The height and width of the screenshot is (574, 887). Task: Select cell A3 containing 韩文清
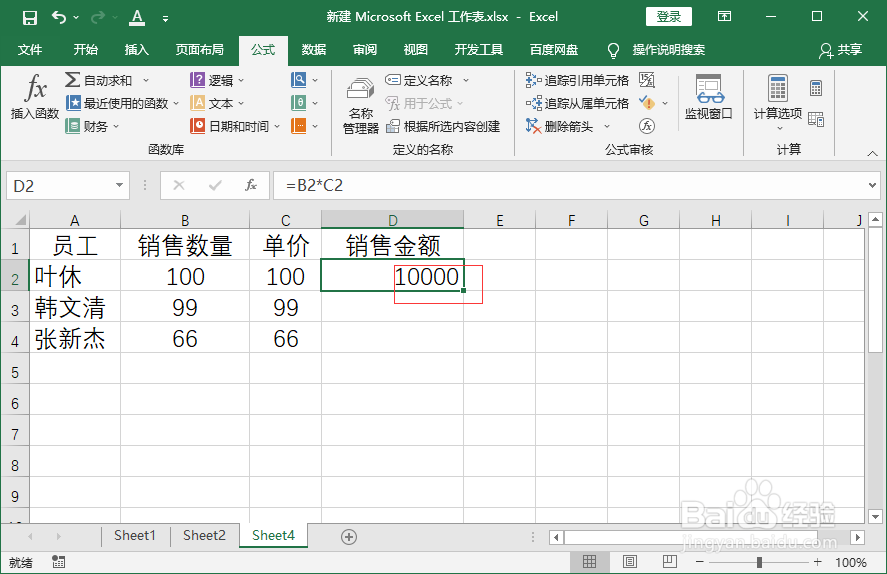[75, 307]
